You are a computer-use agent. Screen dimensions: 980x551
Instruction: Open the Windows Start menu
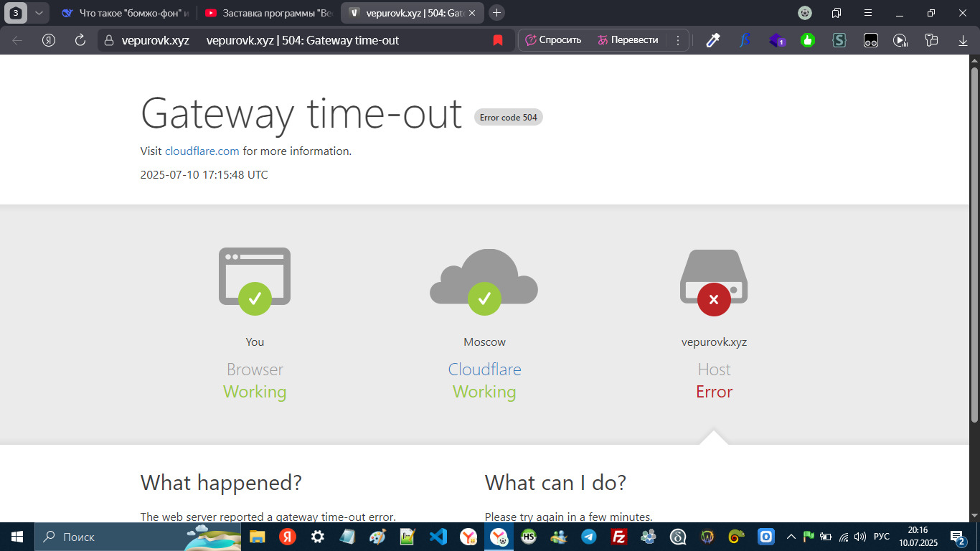tap(17, 537)
